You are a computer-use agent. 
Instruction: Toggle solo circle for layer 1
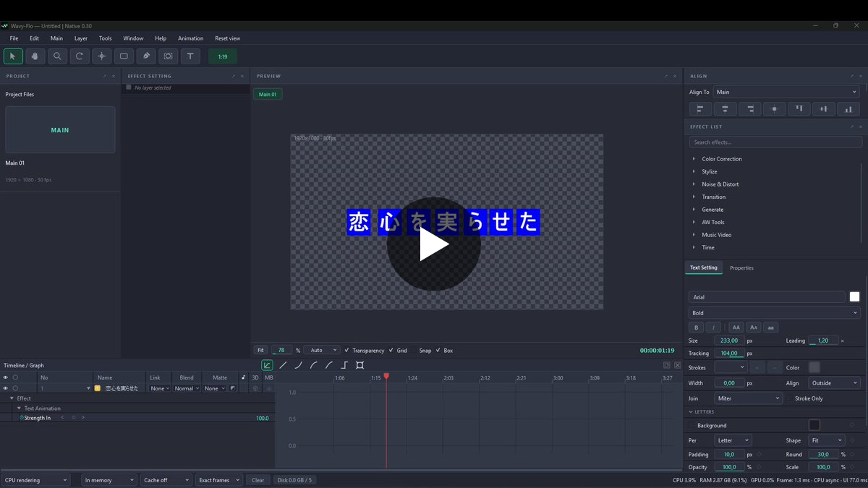(15, 388)
